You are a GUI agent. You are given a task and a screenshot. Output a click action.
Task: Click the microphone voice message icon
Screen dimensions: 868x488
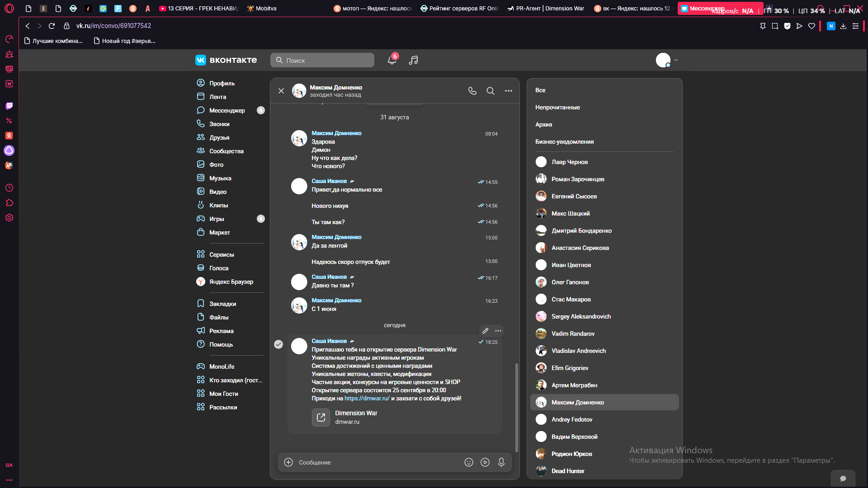(x=501, y=462)
